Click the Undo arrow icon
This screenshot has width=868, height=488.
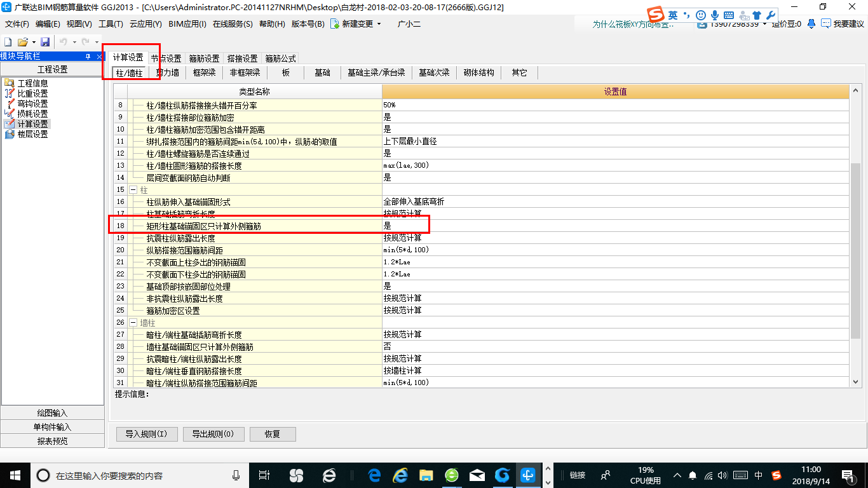pyautogui.click(x=64, y=42)
